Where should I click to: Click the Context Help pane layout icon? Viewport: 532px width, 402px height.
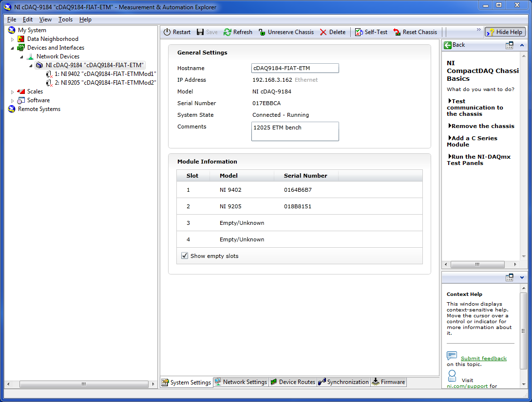click(x=509, y=277)
